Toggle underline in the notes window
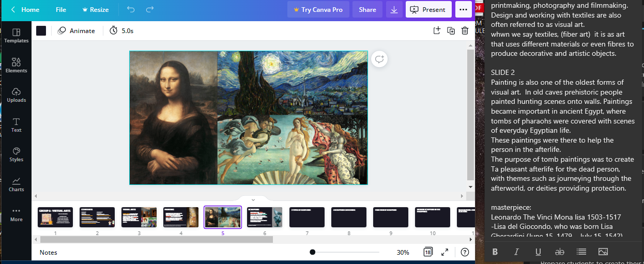This screenshot has width=644, height=264. pyautogui.click(x=538, y=252)
